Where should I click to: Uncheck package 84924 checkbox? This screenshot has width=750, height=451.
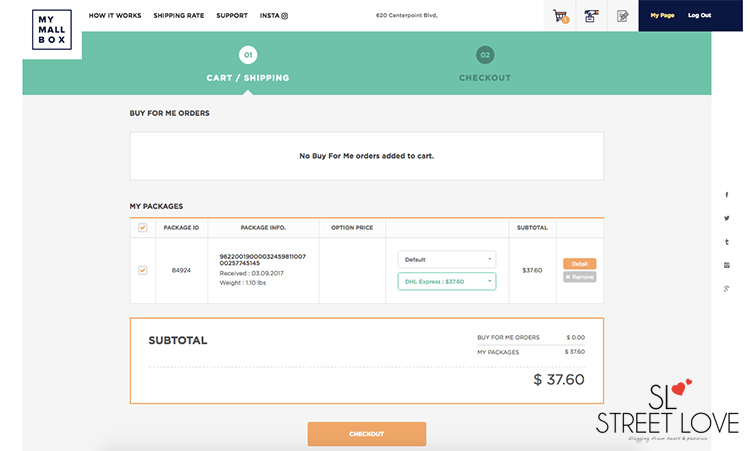[143, 270]
